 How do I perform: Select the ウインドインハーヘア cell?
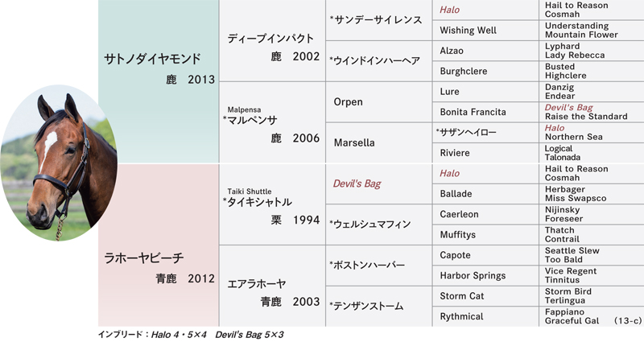(378, 61)
